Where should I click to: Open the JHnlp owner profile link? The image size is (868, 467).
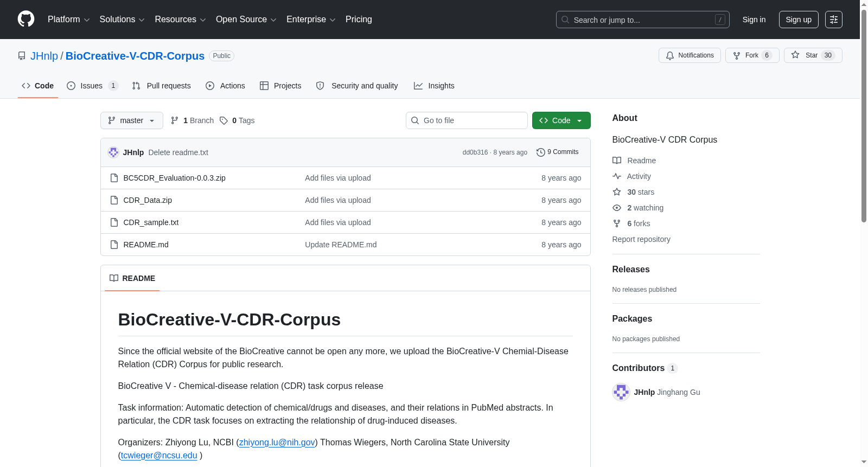pos(44,56)
